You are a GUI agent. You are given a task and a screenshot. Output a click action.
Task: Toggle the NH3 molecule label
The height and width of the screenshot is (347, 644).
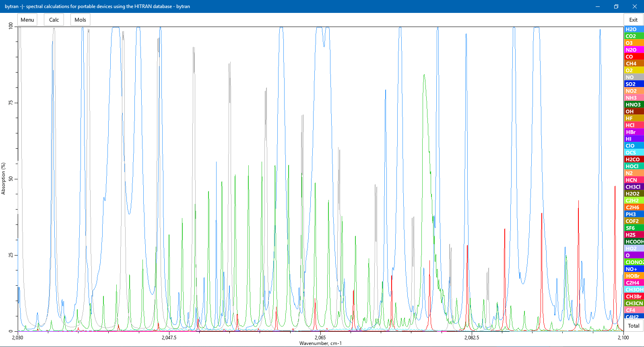(x=634, y=98)
